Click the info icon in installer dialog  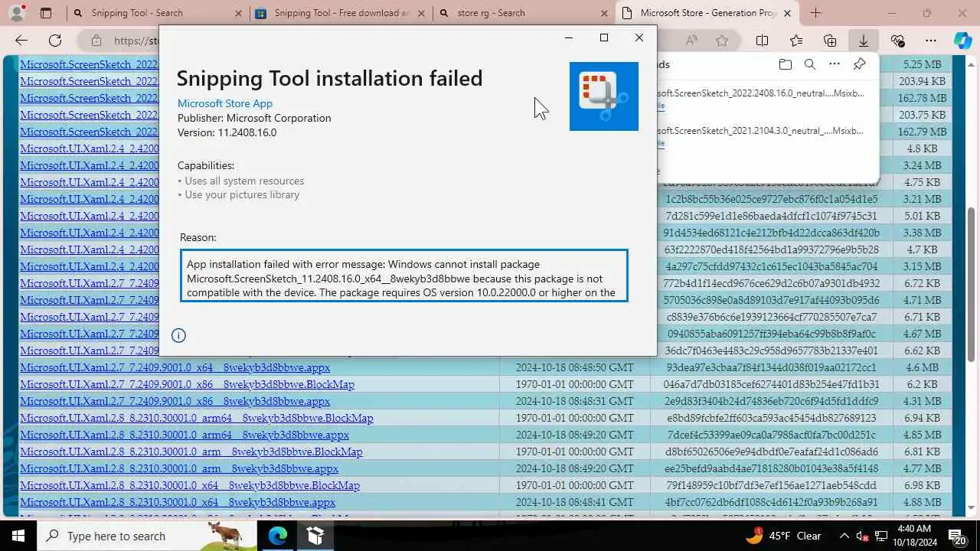click(x=178, y=335)
